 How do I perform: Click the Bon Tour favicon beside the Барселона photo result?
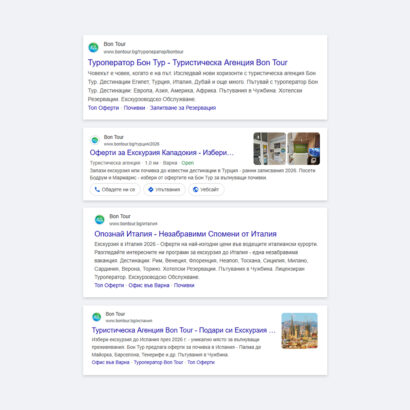[x=96, y=317]
